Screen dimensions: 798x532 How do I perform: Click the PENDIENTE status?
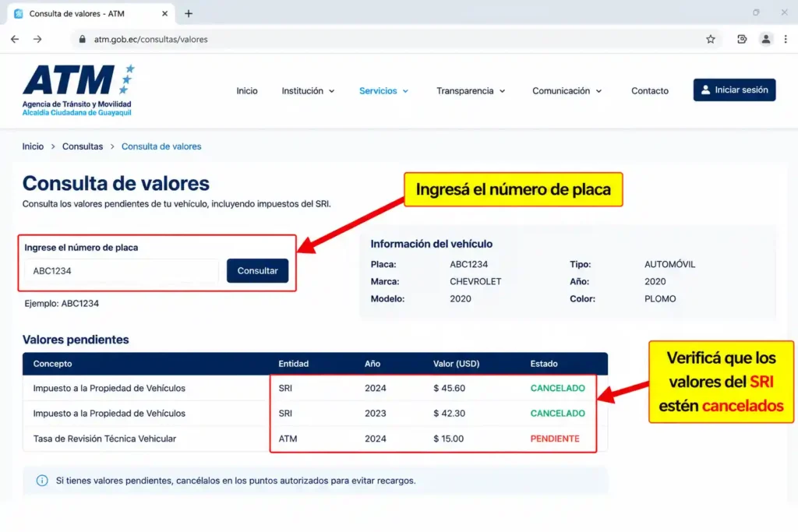point(555,439)
